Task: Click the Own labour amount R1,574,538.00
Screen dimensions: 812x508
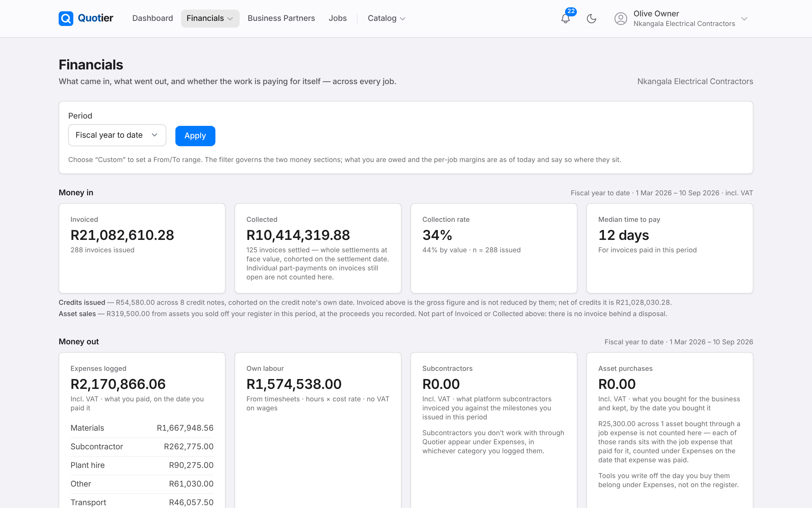Action: pyautogui.click(x=294, y=384)
